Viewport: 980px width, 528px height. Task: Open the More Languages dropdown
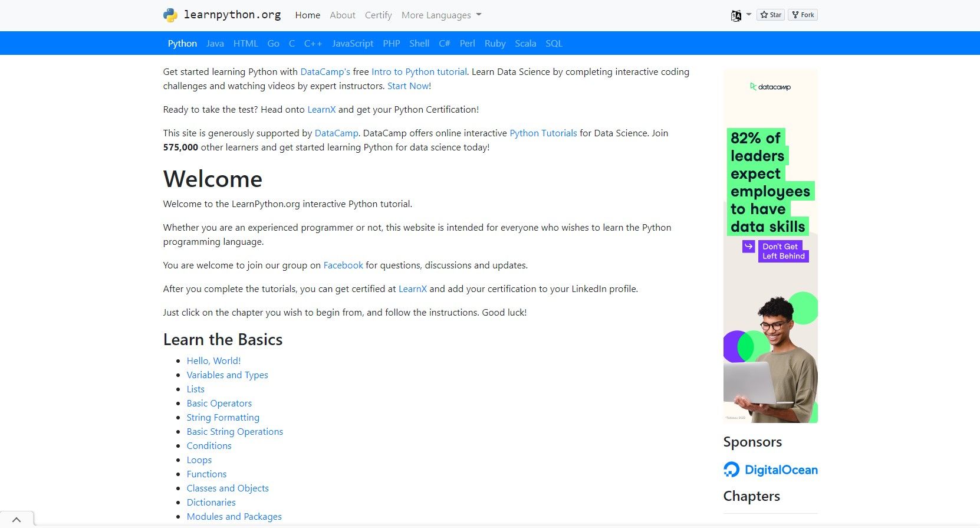[x=441, y=15]
